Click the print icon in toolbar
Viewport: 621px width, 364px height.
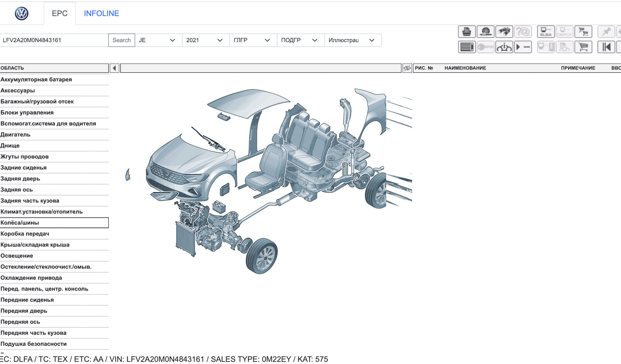coord(466,32)
